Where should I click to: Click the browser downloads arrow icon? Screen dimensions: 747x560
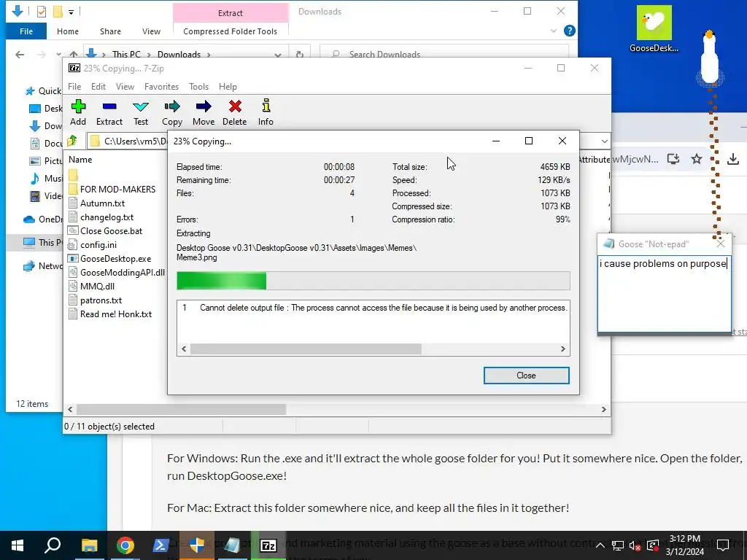coord(732,159)
